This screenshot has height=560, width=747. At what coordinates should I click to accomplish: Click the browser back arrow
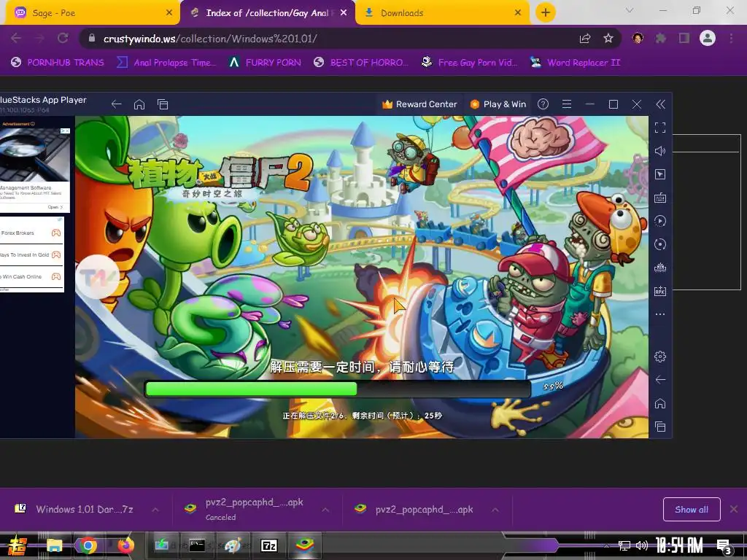point(16,38)
